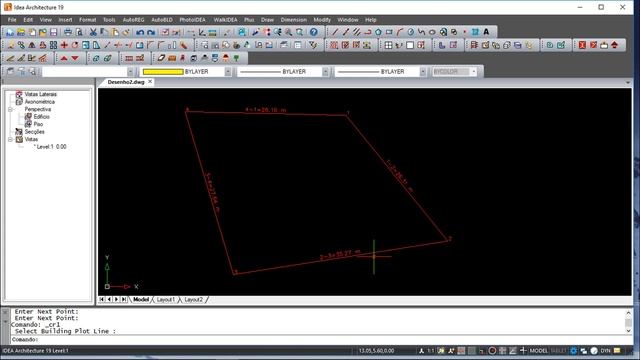The height and width of the screenshot is (360, 640).
Task: Toggle the TABLET status bar entry
Action: click(x=558, y=351)
